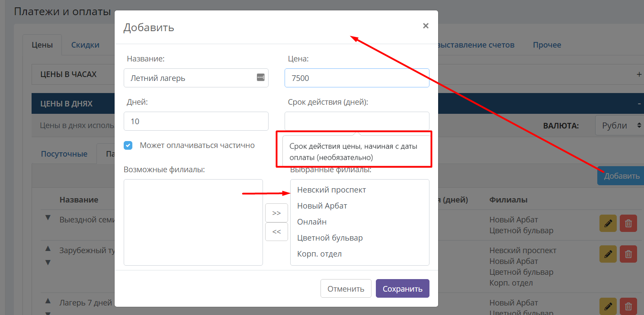Viewport: 644px width, 315px height.
Task: Delete the Выездной семинар row with trash icon
Action: click(628, 224)
